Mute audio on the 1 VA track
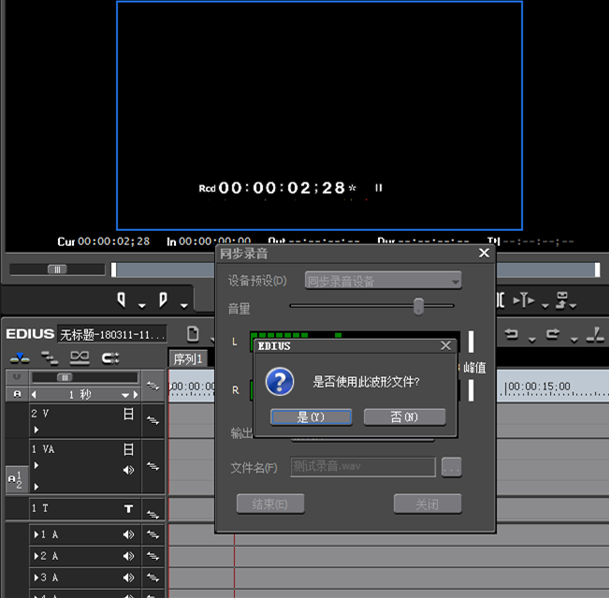This screenshot has height=598, width=609. point(129,470)
